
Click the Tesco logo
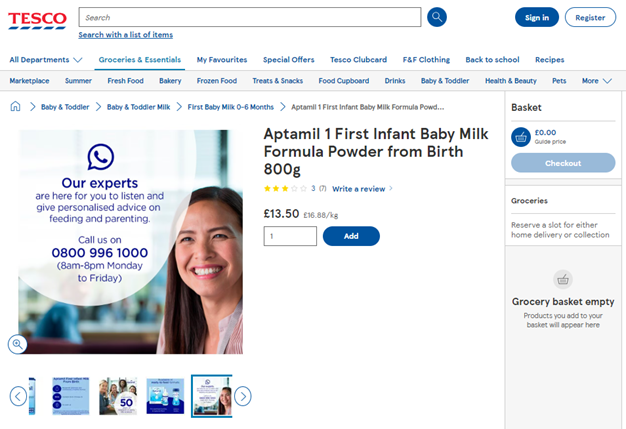tap(37, 20)
